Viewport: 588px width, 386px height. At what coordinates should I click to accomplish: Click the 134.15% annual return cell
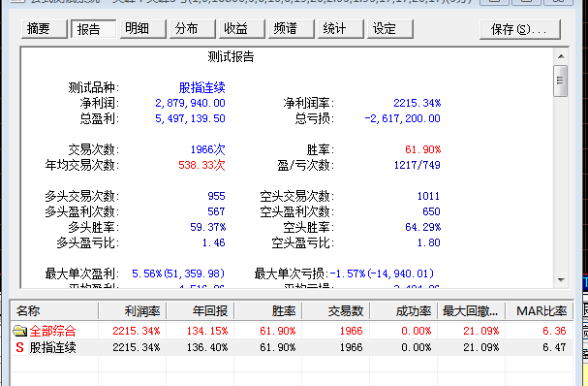pos(207,331)
